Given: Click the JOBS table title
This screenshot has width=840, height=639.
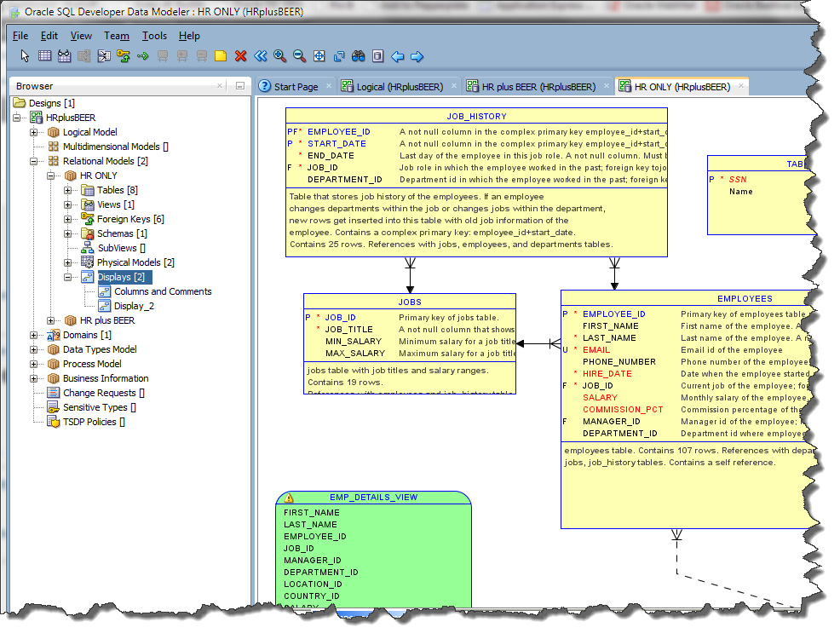Looking at the screenshot, I should coord(409,302).
